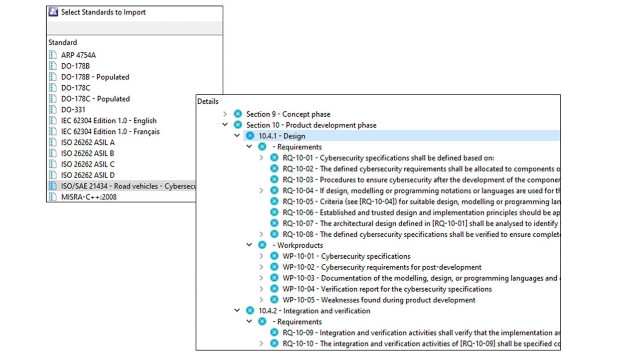
Task: Click the blue status icon for Section 9
Action: [x=238, y=114]
